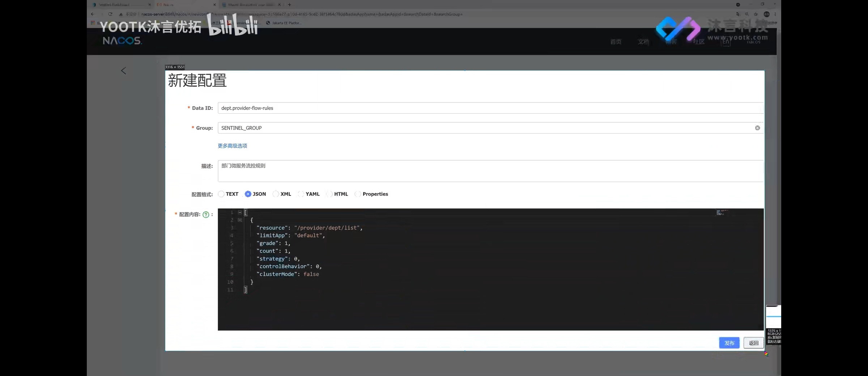The image size is (868, 376).
Task: Click the not-secure warning icon in address bar
Action: coord(121,14)
